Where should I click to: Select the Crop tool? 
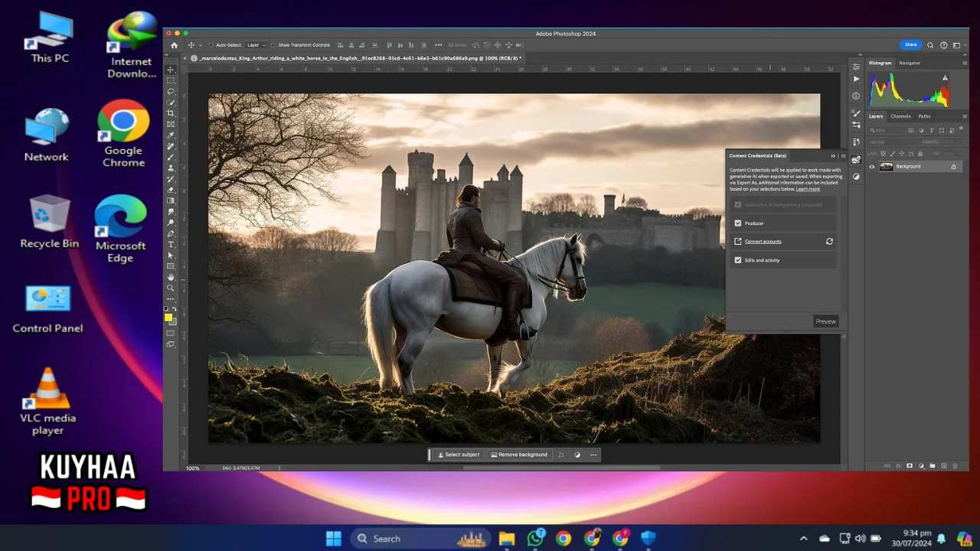(171, 112)
